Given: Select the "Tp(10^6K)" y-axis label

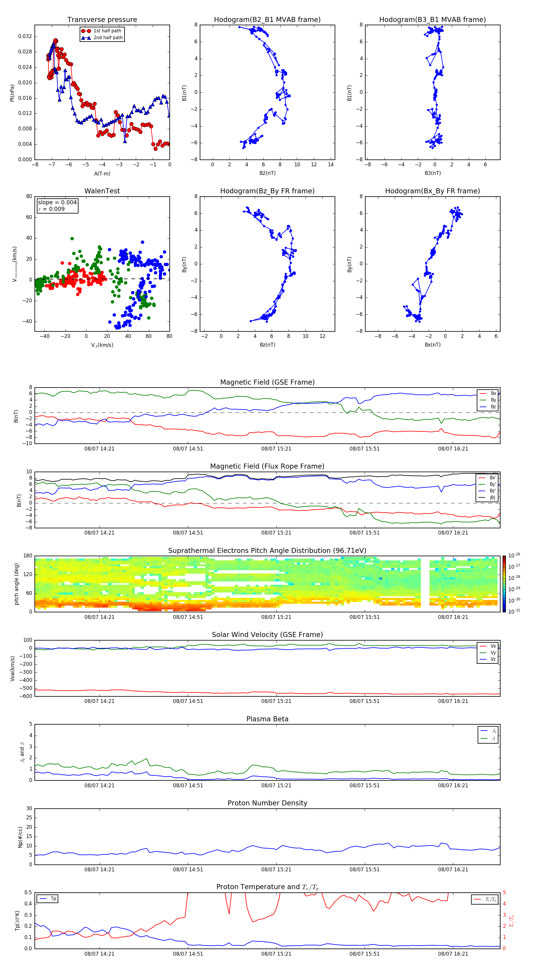Looking at the screenshot, I should click(x=17, y=921).
